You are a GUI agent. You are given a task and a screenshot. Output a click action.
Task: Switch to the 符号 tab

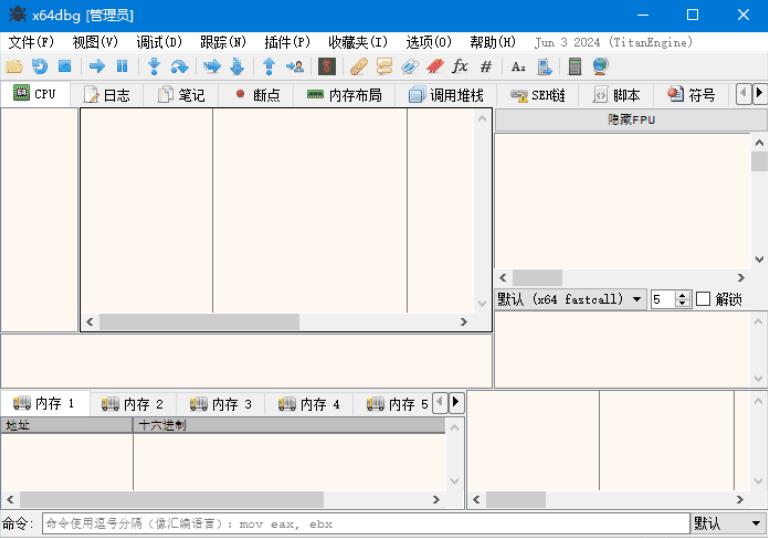coord(691,95)
